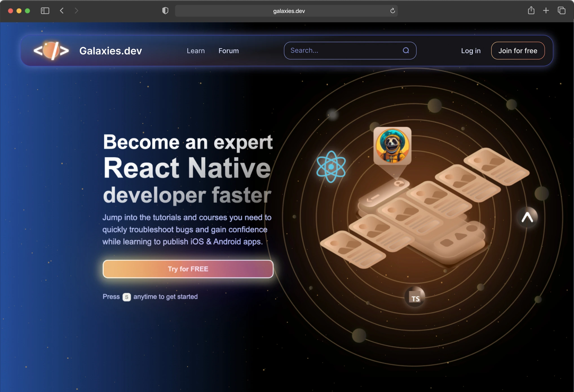Click the Log in link
Screen dimensions: 574x392
click(x=471, y=51)
